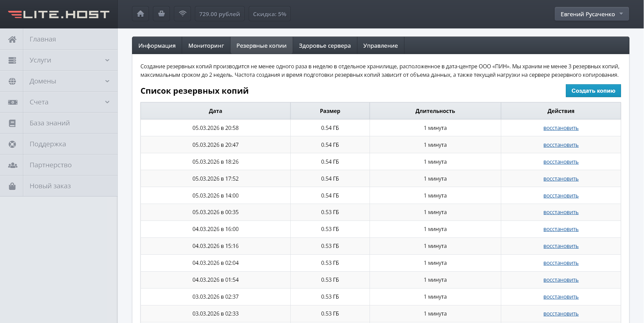Viewport: 644px width, 323px height.
Task: Click the people icon beside Партнерство
Action: (x=13, y=165)
